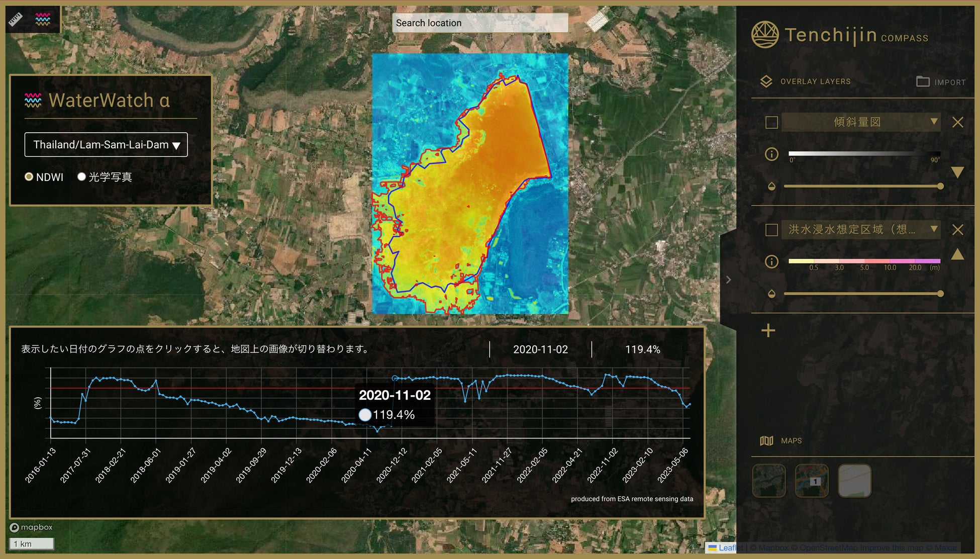Remove the 傾斜量図 overlay layer
This screenshot has width=980, height=559.
tap(957, 122)
